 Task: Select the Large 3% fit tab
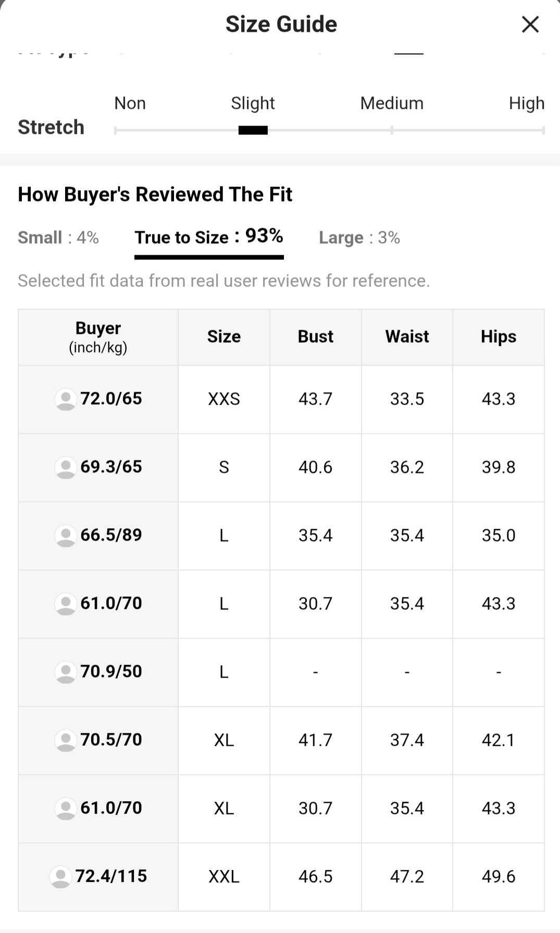coord(359,238)
